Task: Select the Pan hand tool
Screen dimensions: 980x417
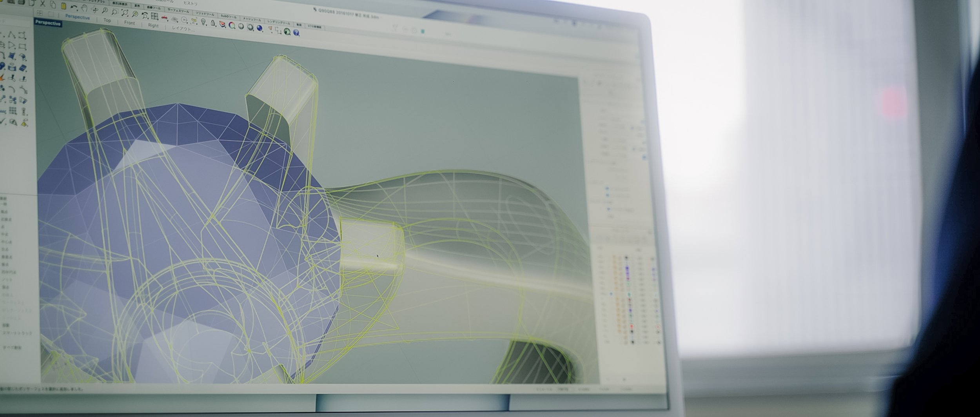Action: click(x=84, y=8)
